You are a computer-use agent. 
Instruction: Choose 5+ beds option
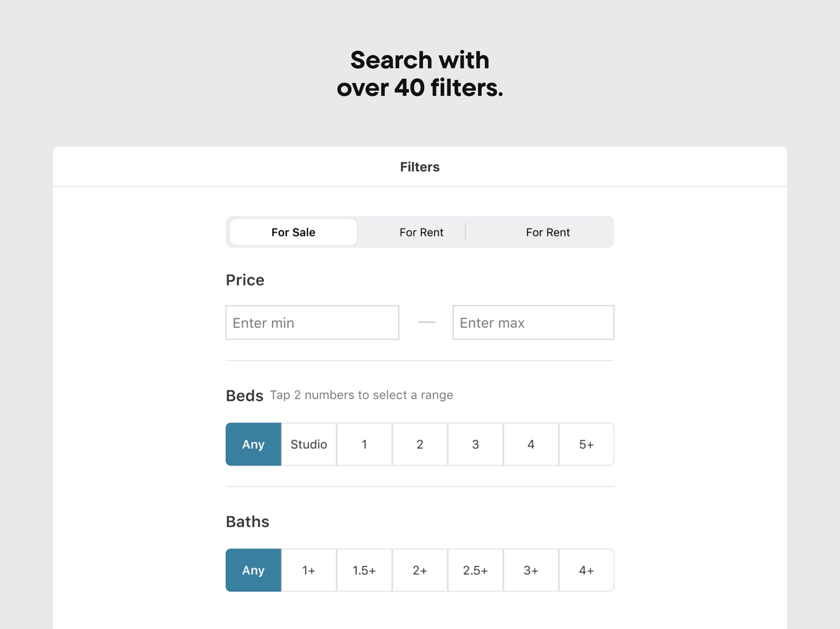(586, 444)
